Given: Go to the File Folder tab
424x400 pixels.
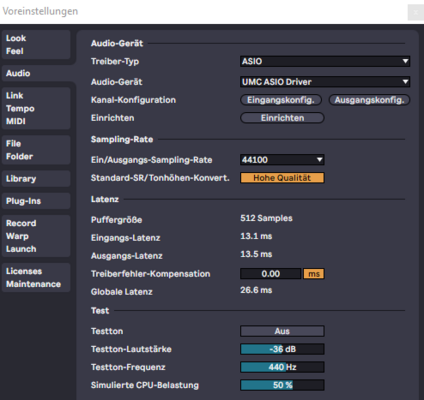Looking at the screenshot, I should pyautogui.click(x=36, y=150).
